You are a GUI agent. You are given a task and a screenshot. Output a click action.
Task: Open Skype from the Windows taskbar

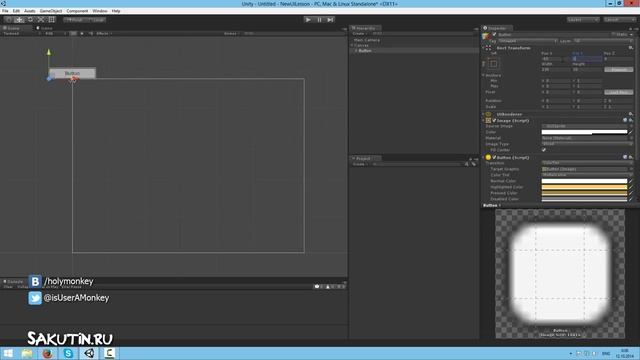click(68, 353)
